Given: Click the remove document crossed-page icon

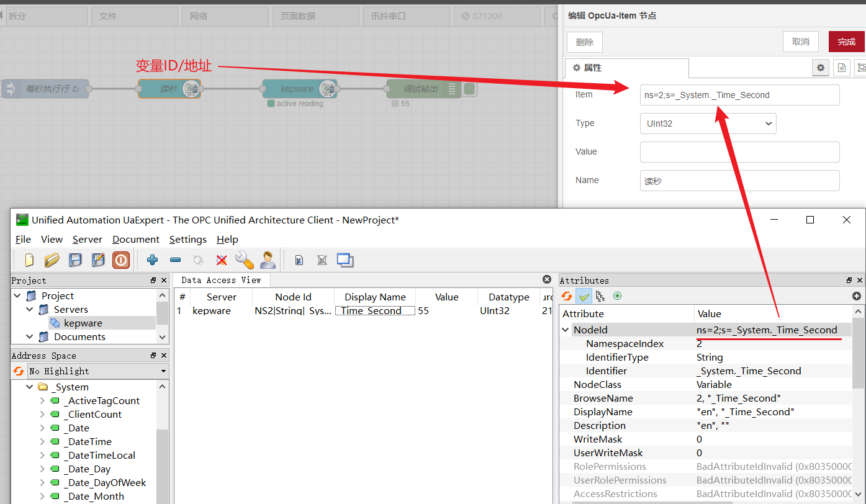Looking at the screenshot, I should point(322,260).
